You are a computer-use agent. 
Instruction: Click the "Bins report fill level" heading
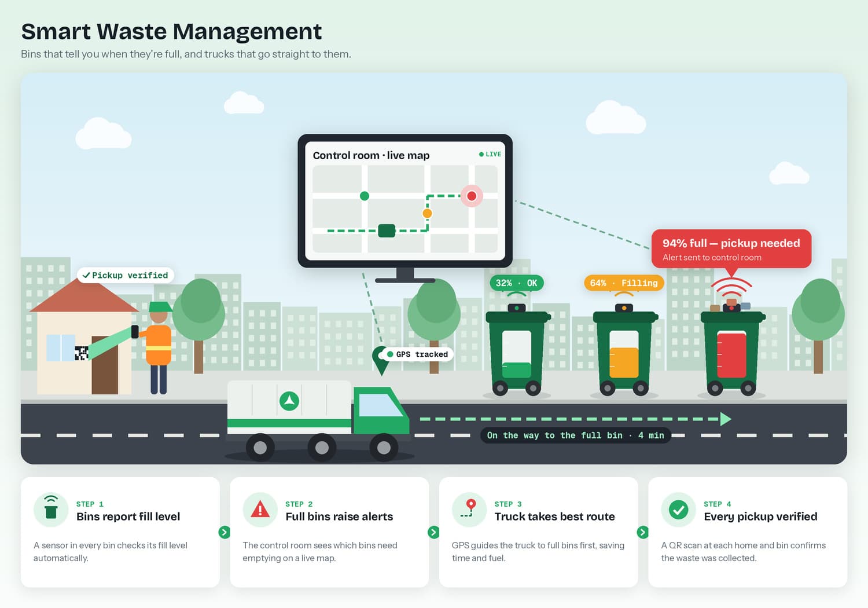pos(128,517)
